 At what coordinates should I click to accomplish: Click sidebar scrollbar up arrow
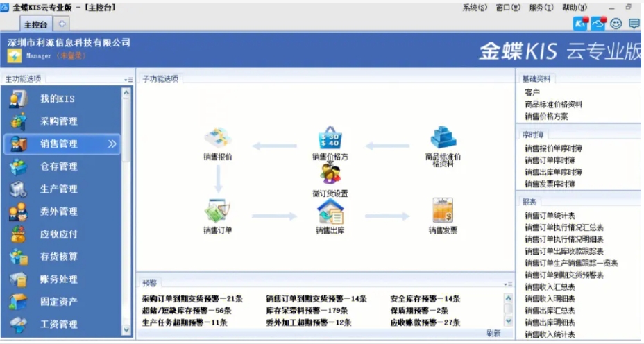pos(126,93)
